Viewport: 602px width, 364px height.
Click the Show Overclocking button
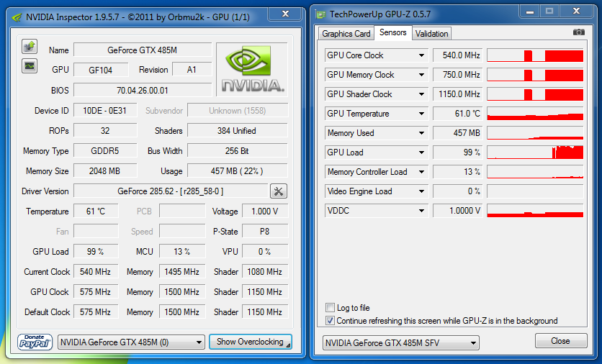tap(251, 342)
